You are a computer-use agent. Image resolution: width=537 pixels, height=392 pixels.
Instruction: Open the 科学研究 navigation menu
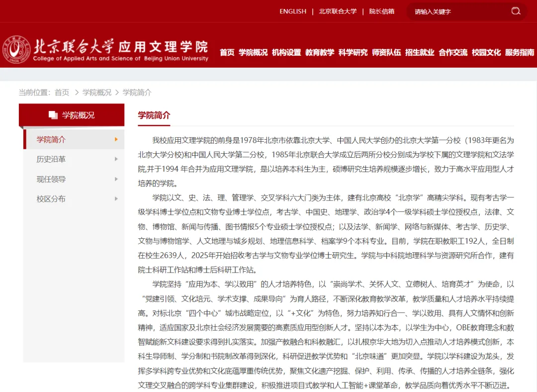[x=353, y=52]
